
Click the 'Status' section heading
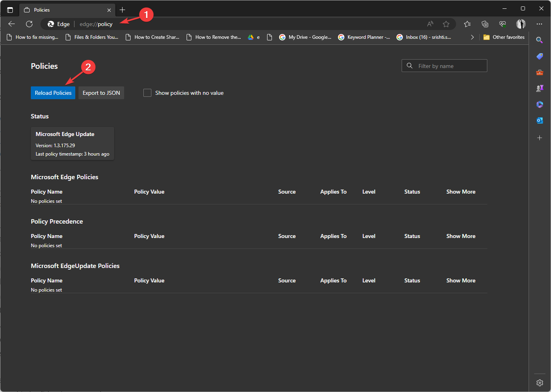pos(40,116)
